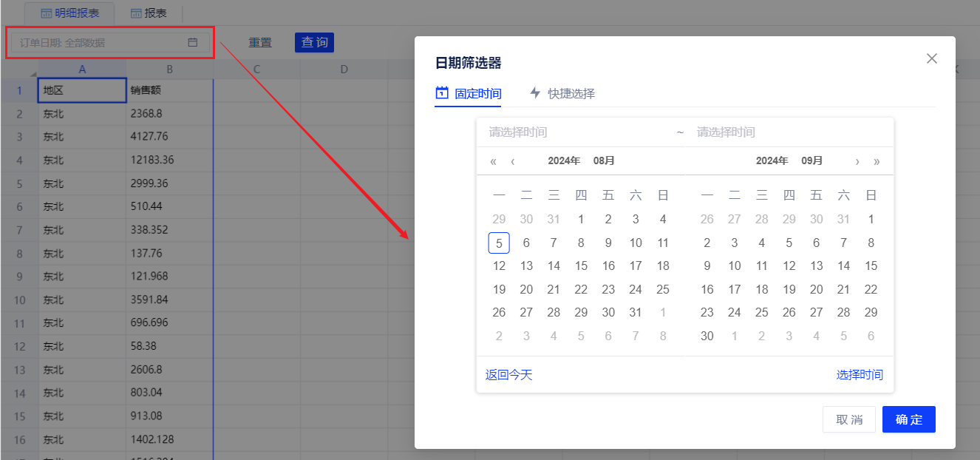The height and width of the screenshot is (460, 980).
Task: Pick August 5 in the calendar
Action: pyautogui.click(x=499, y=243)
